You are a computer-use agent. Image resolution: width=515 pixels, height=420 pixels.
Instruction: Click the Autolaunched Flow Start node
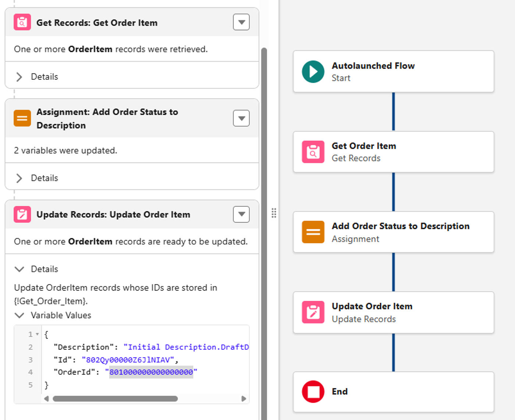pos(394,71)
